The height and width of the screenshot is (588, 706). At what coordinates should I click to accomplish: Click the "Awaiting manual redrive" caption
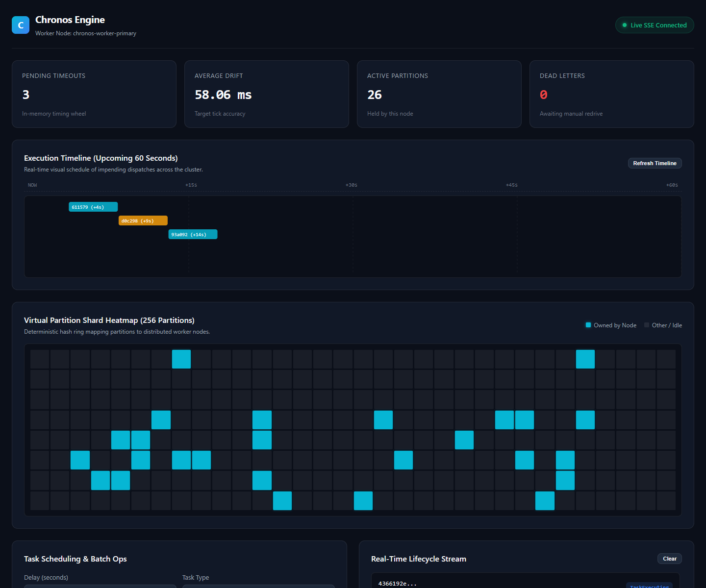coord(571,114)
